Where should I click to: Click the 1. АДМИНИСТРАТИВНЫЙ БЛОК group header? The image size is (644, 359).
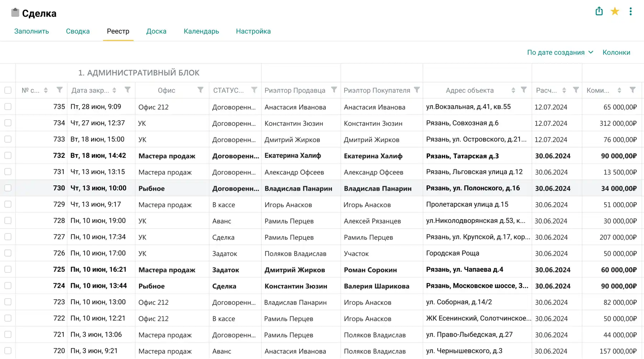(x=139, y=73)
